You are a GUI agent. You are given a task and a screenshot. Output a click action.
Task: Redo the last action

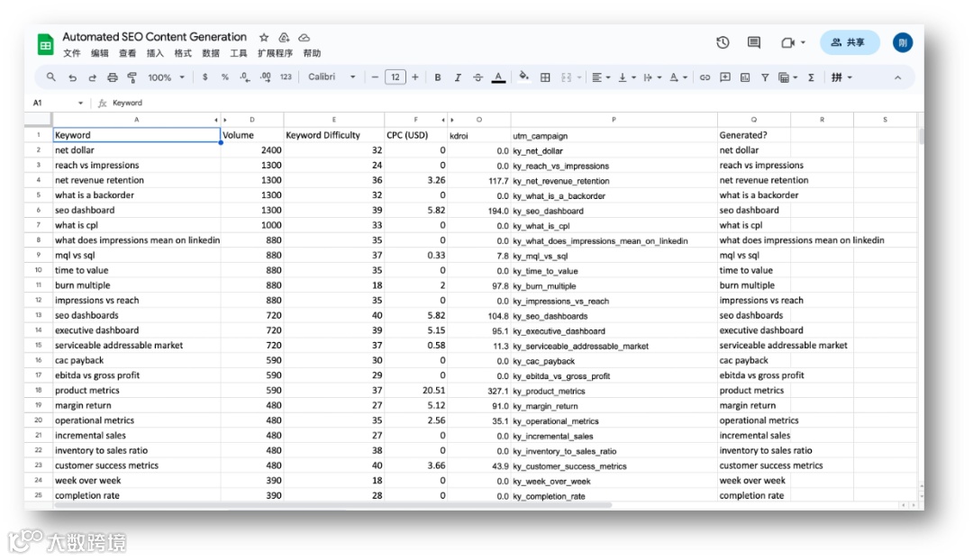pos(93,77)
